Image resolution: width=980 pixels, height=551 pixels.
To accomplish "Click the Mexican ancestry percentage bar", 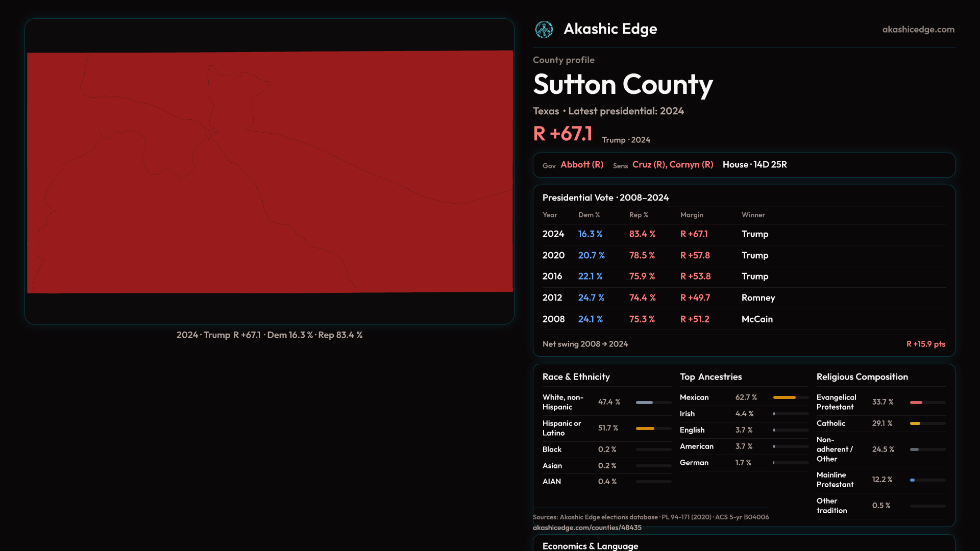I will (x=790, y=397).
